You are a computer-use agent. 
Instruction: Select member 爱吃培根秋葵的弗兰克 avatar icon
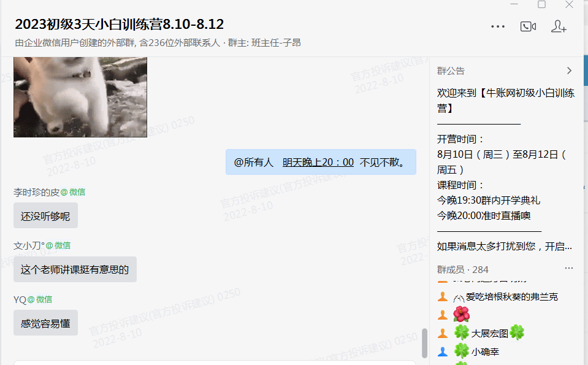pos(443,297)
